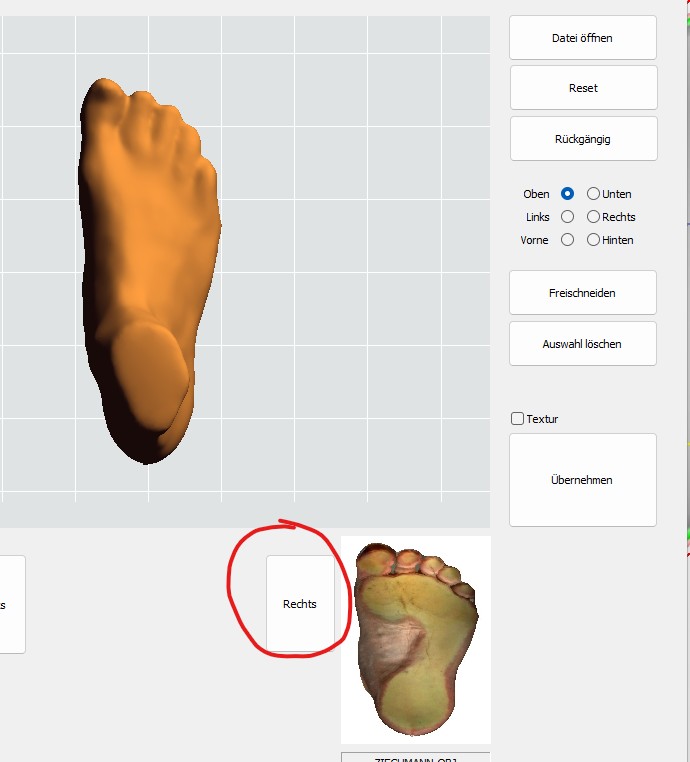Enable the Textur checkbox
This screenshot has height=762, width=690.
[518, 419]
